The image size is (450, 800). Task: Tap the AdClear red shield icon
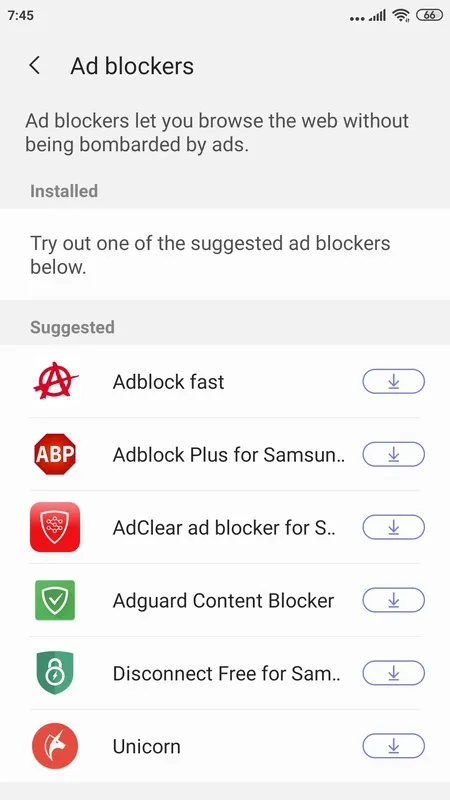[x=55, y=527]
